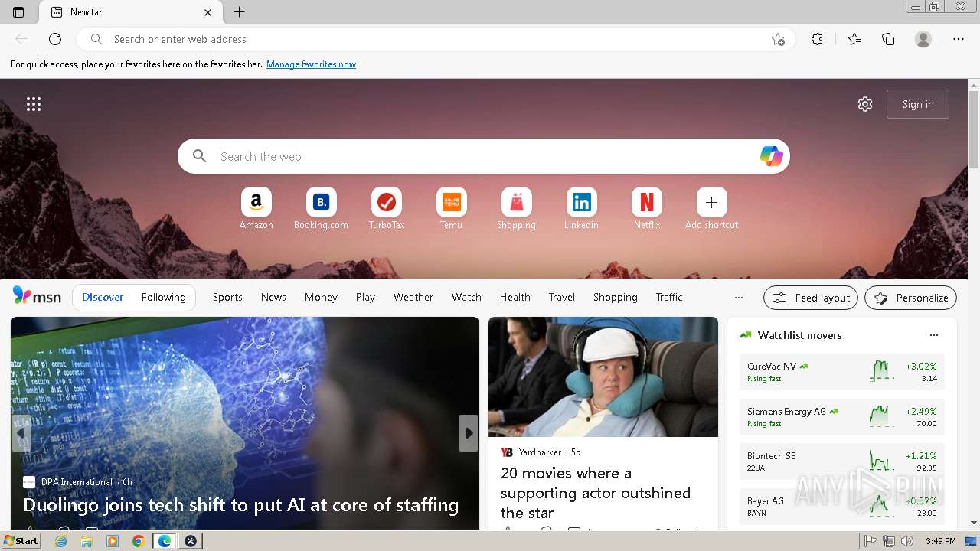This screenshot has width=980, height=551.
Task: Click the page vertical scrollbar thumb
Action: coord(974,130)
